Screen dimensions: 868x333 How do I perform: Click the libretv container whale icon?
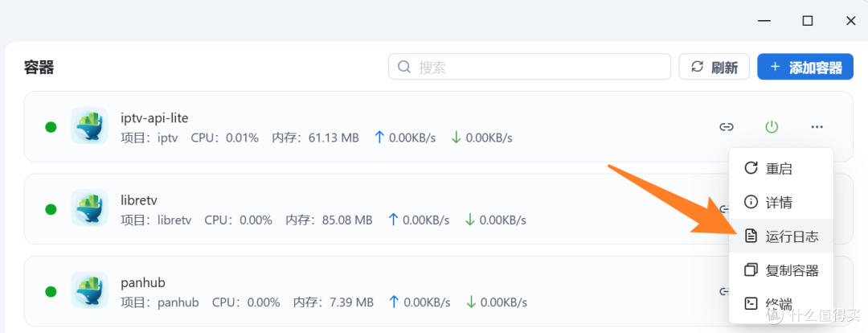point(89,208)
